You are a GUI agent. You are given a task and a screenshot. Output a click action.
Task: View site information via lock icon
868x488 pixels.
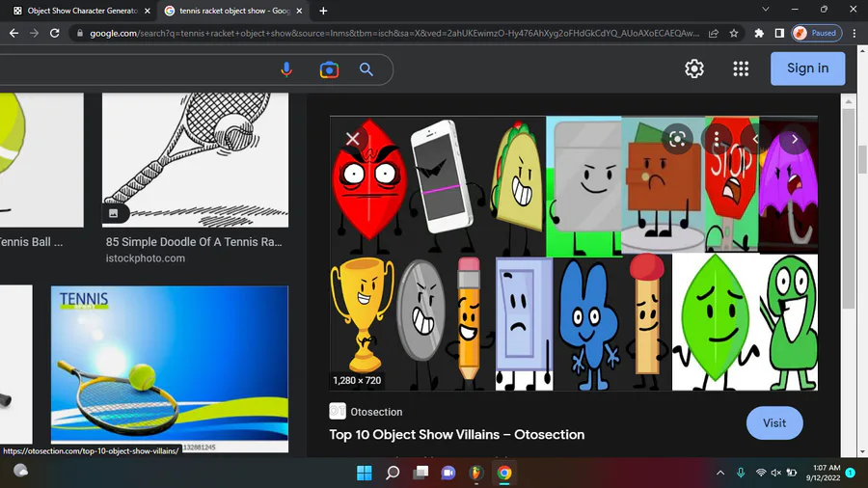(80, 33)
